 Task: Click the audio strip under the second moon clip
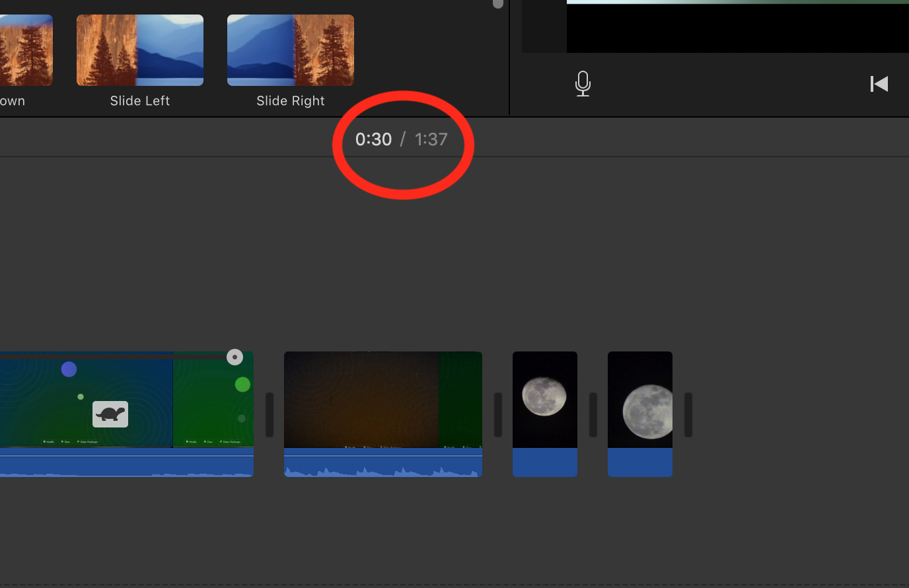point(640,462)
